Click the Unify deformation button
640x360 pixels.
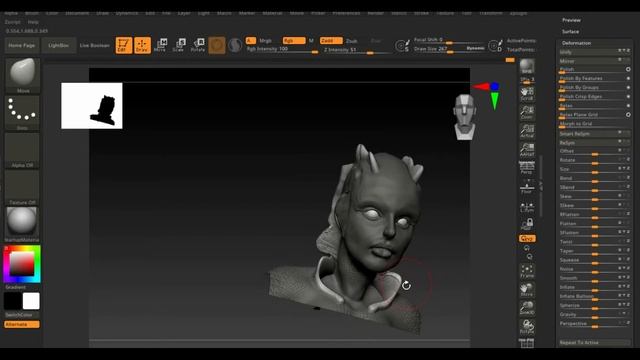(x=595, y=52)
